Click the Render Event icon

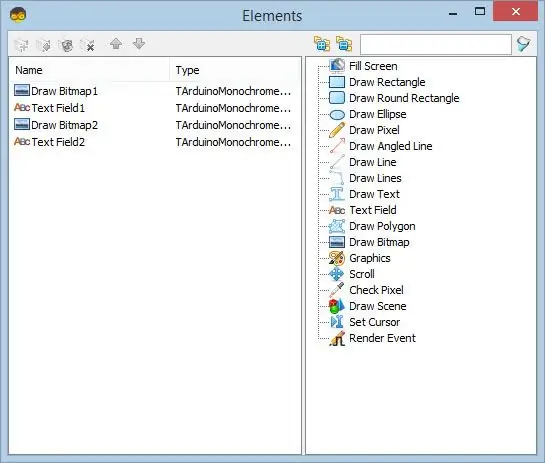[x=337, y=338]
